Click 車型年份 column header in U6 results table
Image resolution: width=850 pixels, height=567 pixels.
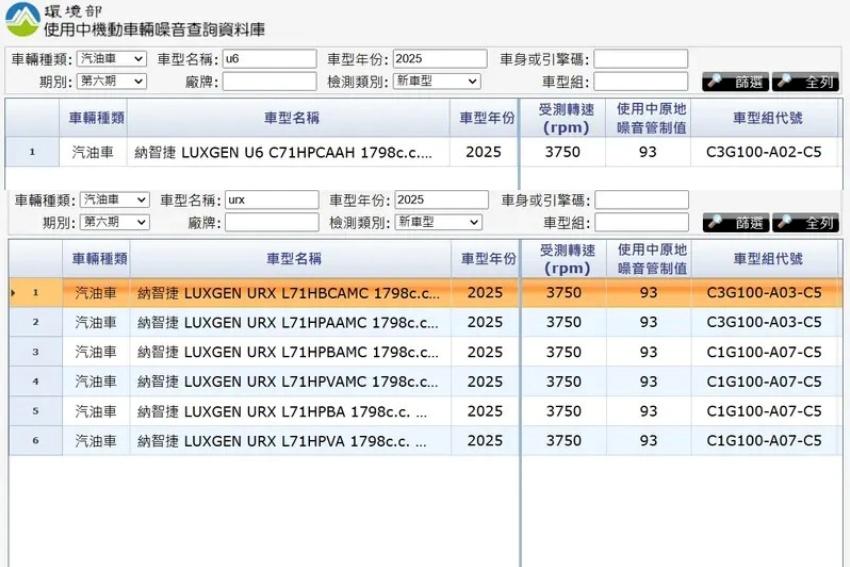pos(486,118)
